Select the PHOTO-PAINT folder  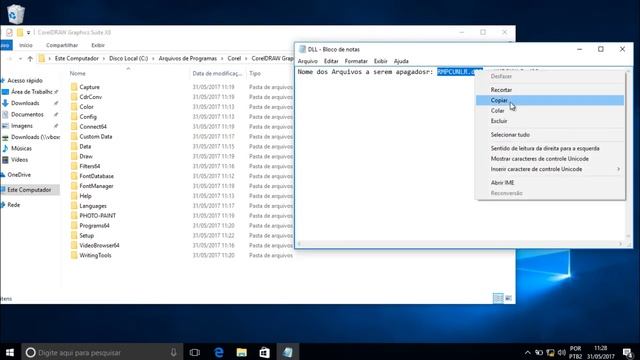click(97, 216)
